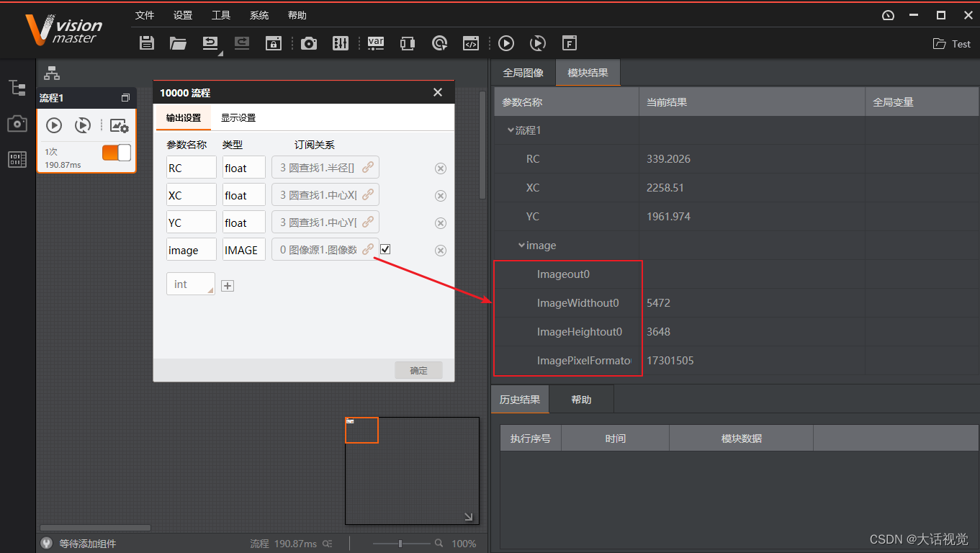The image size is (980, 553).
Task: Open the script editor icon in the toolbar
Action: tap(471, 43)
